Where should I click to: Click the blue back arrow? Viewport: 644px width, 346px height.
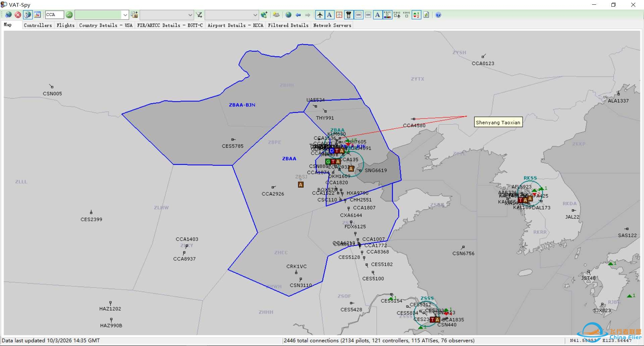coord(298,15)
